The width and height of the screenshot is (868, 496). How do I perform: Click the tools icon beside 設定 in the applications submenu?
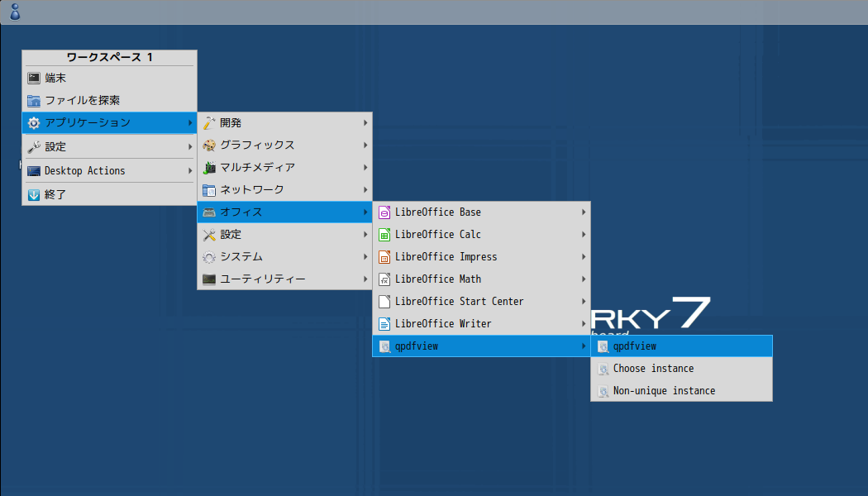[x=208, y=235]
